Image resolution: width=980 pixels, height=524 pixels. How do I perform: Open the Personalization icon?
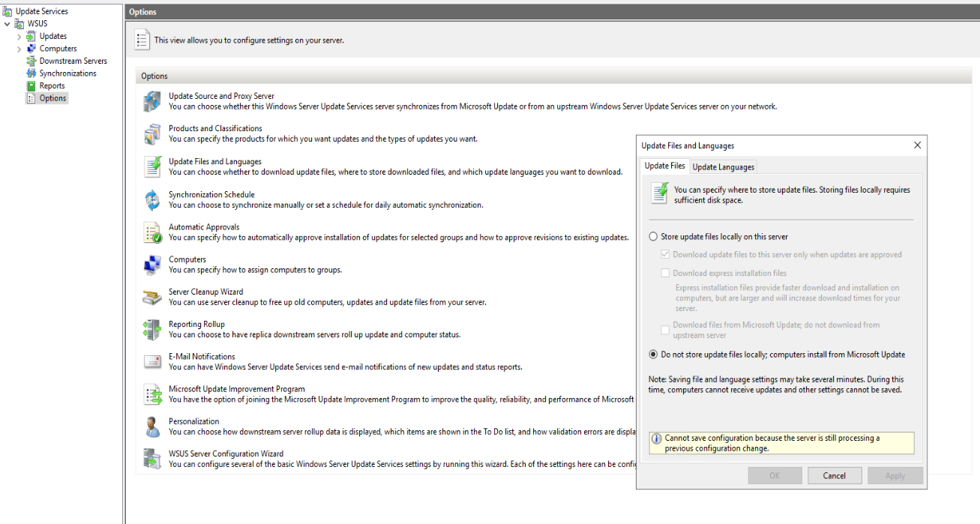[152, 427]
